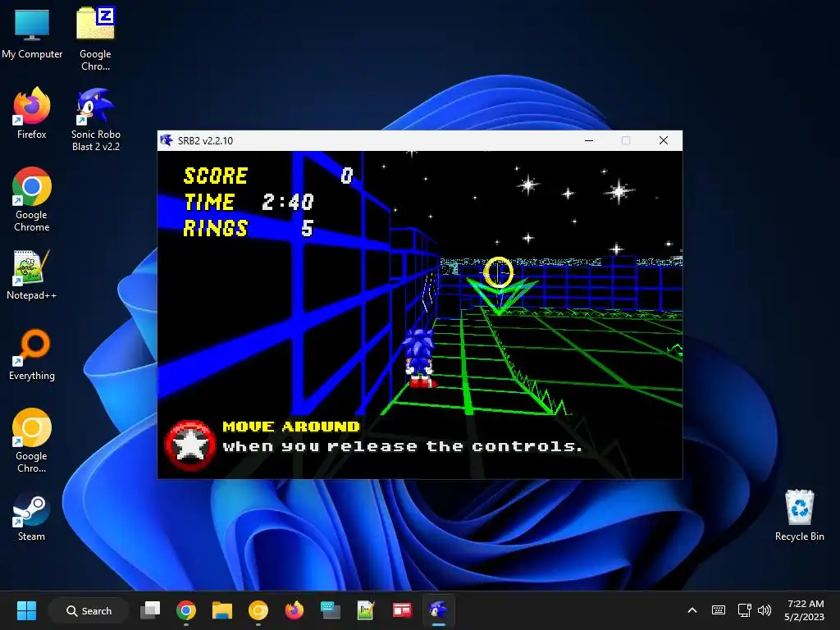Open the volume control tray icon

(x=765, y=610)
